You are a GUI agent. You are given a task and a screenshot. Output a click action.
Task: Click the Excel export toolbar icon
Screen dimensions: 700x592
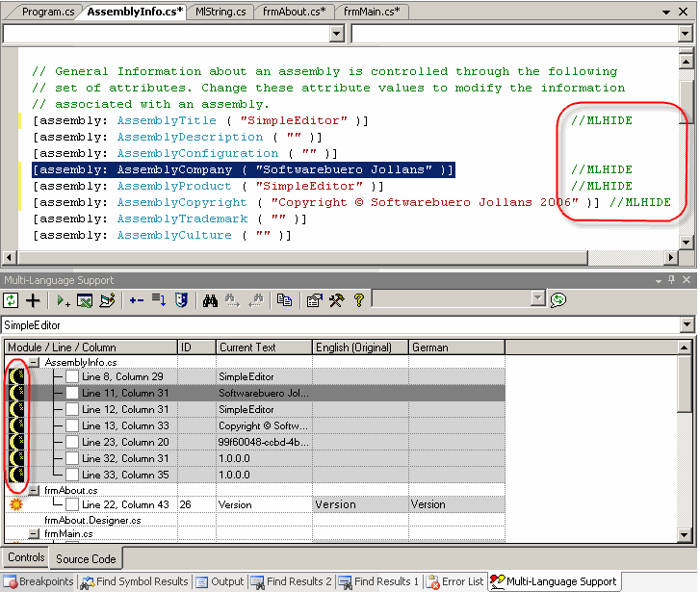tap(85, 300)
